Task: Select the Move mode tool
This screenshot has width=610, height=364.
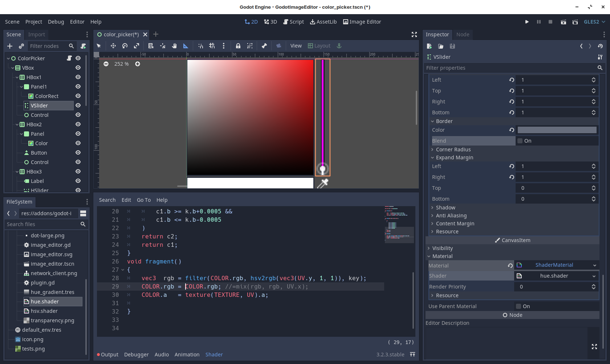Action: point(113,46)
